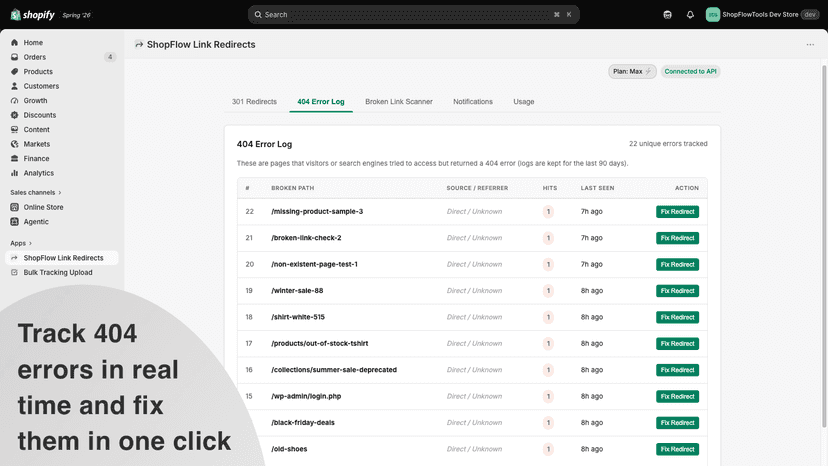
Task: Expand the Apps section
Action: [21, 243]
